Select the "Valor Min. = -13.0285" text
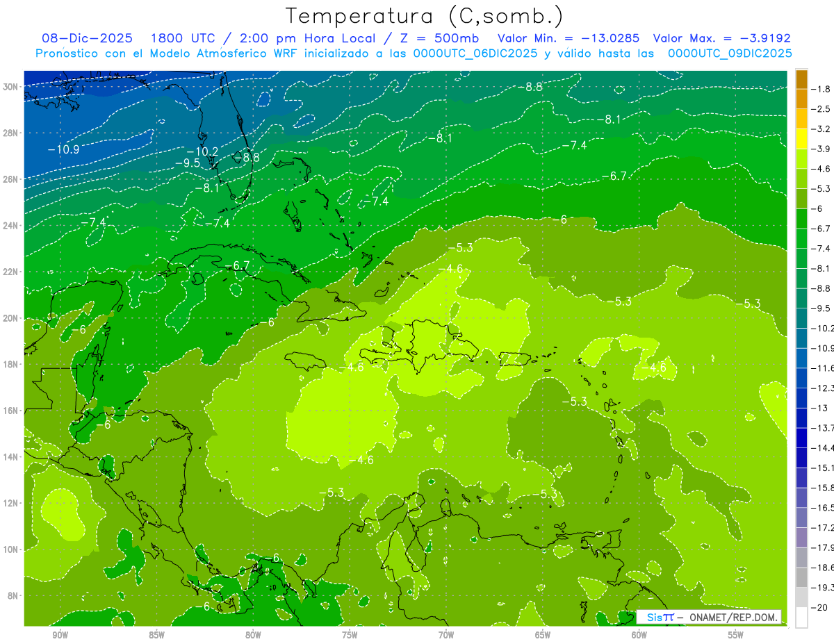Image resolution: width=834 pixels, height=644 pixels. 569,38
